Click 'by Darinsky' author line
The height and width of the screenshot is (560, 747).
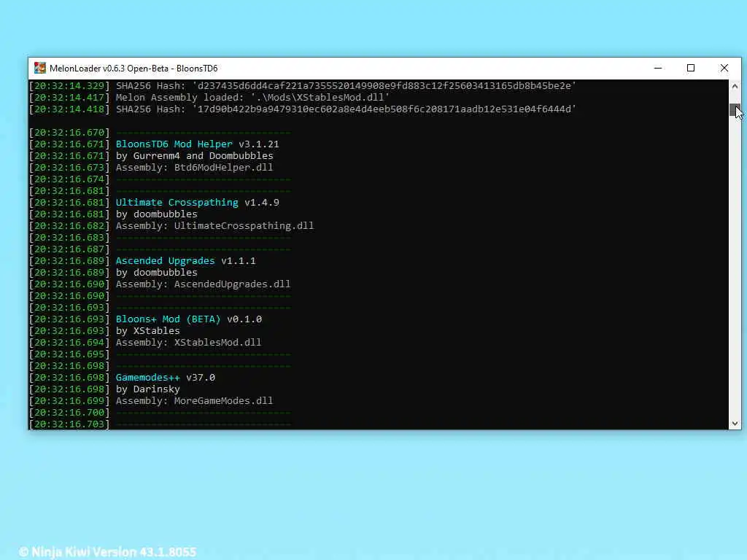147,389
